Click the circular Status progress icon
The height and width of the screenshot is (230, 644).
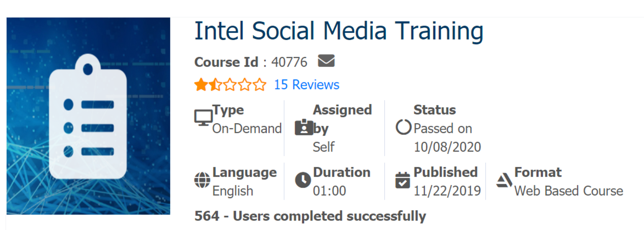403,127
